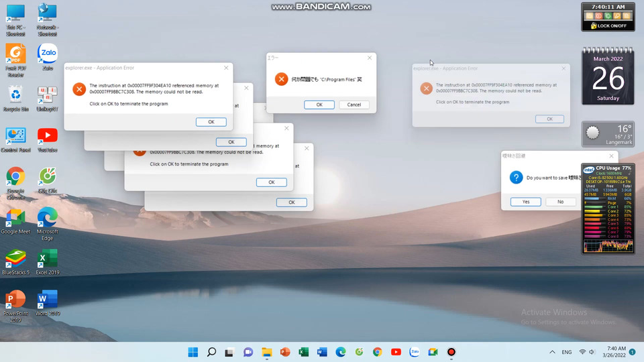The width and height of the screenshot is (644, 362).
Task: Launch Foxit PDF Reader desktop icon
Action: 15,60
